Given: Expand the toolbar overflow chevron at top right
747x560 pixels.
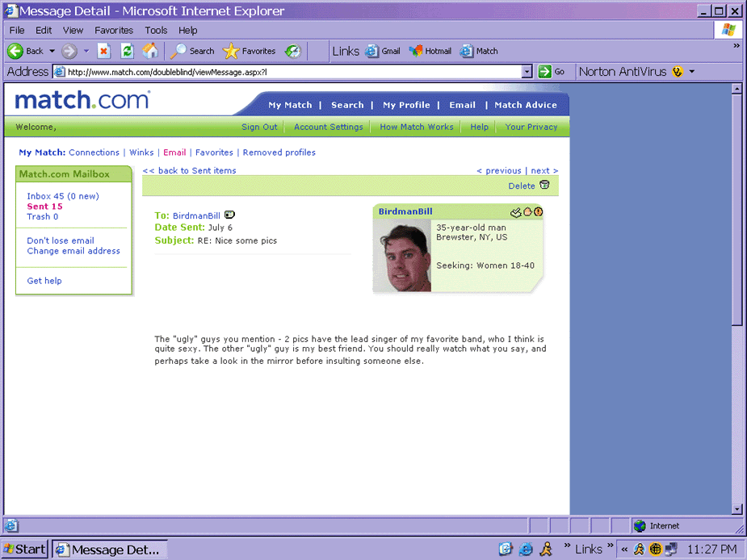Looking at the screenshot, I should point(737,46).
